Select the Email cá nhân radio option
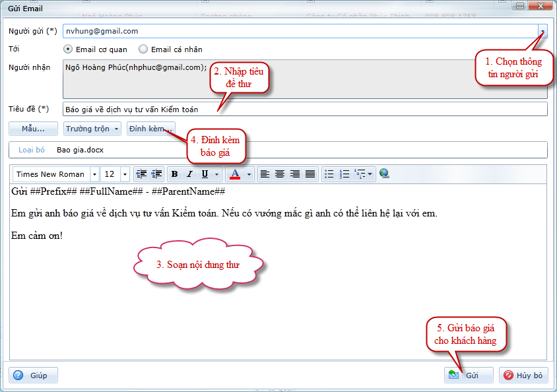Viewport: 557px width, 392px height. click(143, 49)
